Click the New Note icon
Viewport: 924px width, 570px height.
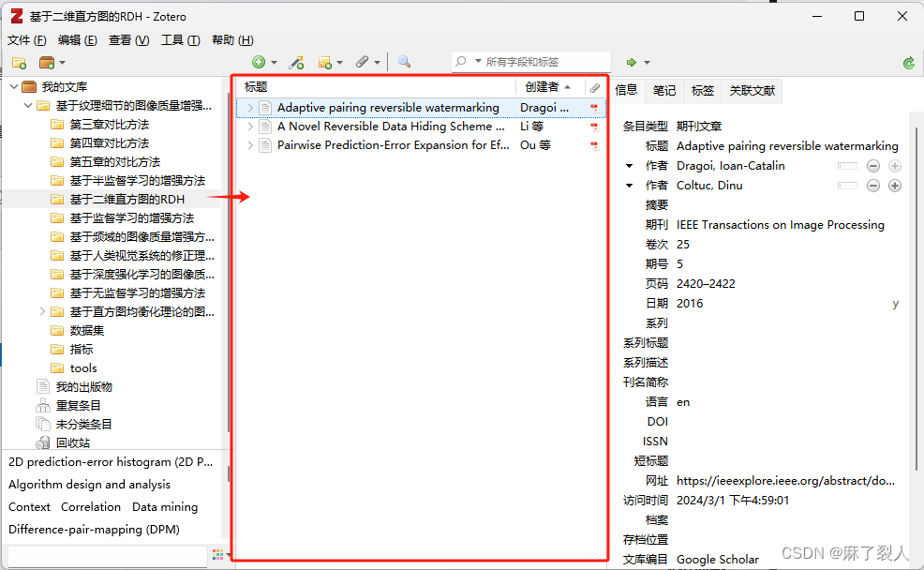click(x=324, y=62)
